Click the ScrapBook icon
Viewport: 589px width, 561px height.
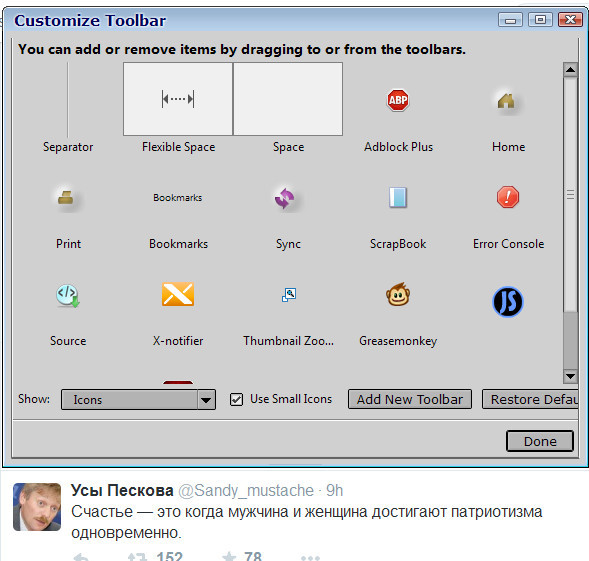398,197
